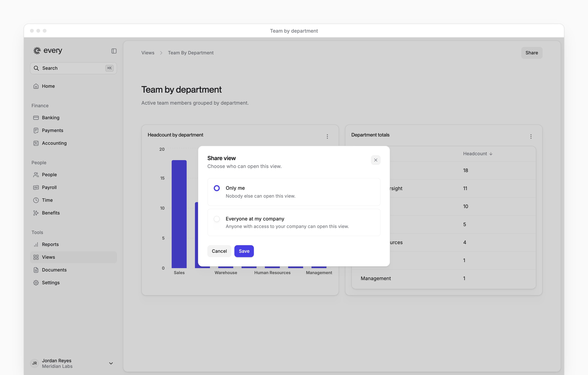588x375 pixels.
Task: Click the ⌘K shortcut badge
Action: click(109, 68)
